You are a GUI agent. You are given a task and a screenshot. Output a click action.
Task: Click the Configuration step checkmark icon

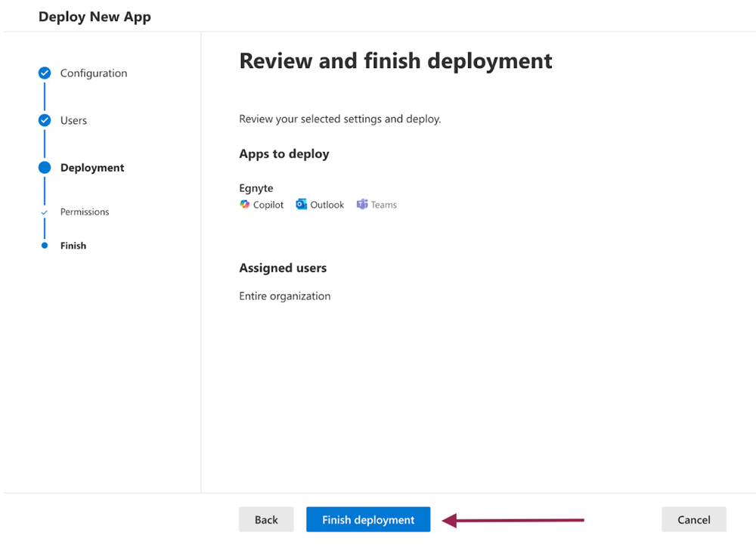[45, 73]
